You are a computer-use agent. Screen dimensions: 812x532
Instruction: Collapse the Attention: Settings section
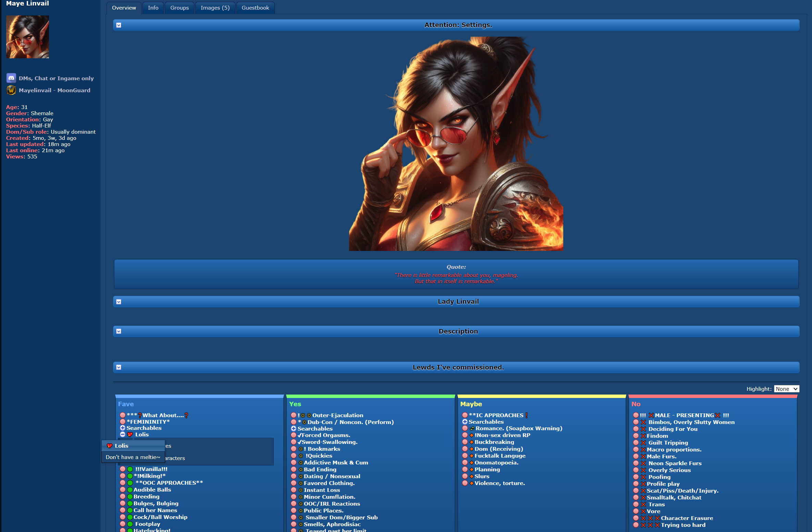(x=119, y=25)
